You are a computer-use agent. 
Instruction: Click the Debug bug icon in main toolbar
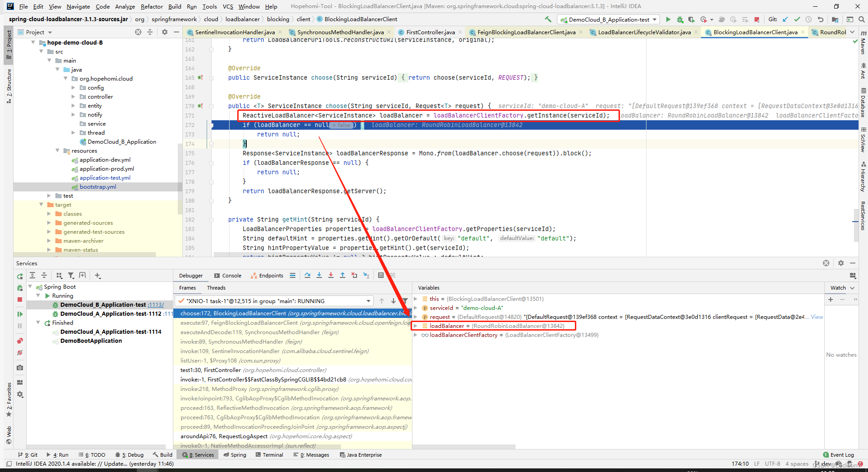click(680, 19)
